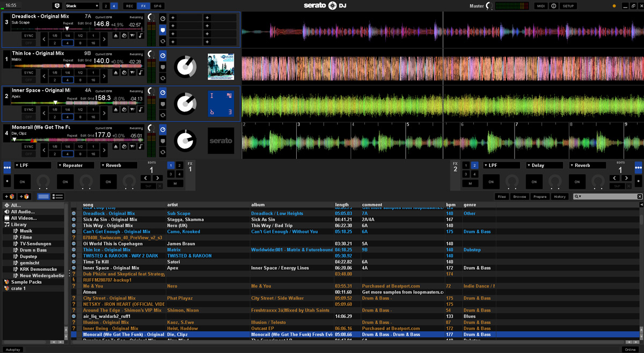Click the REC button in top bar

pos(129,6)
